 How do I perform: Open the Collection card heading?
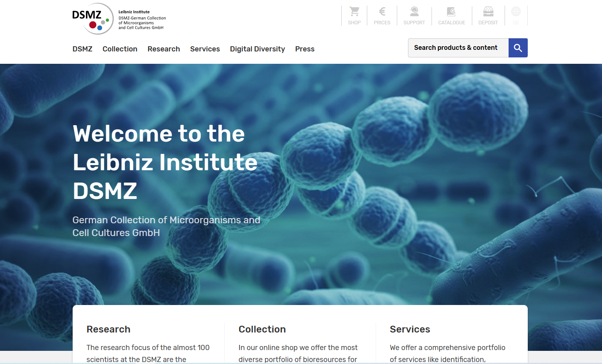click(262, 329)
